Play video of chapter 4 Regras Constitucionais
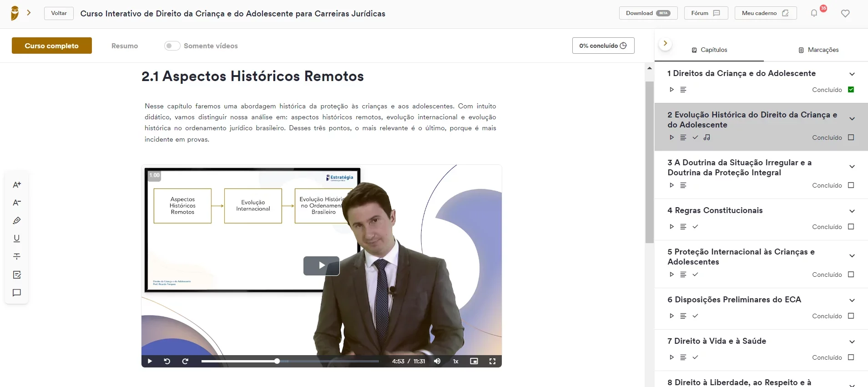The height and width of the screenshot is (387, 868). point(671,227)
